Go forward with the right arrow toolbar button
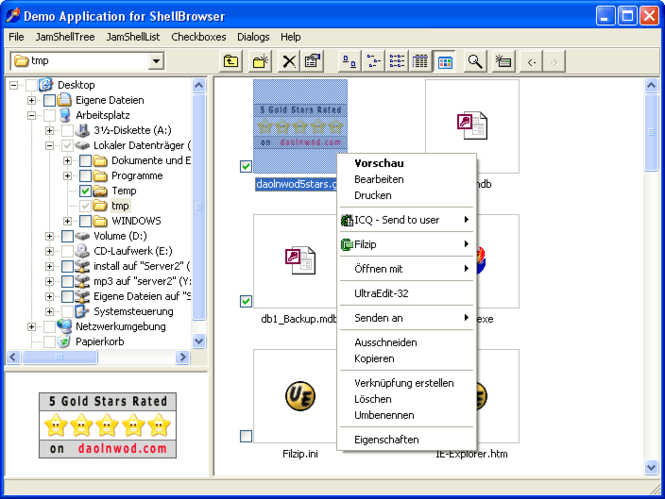This screenshot has width=665, height=499. click(554, 62)
